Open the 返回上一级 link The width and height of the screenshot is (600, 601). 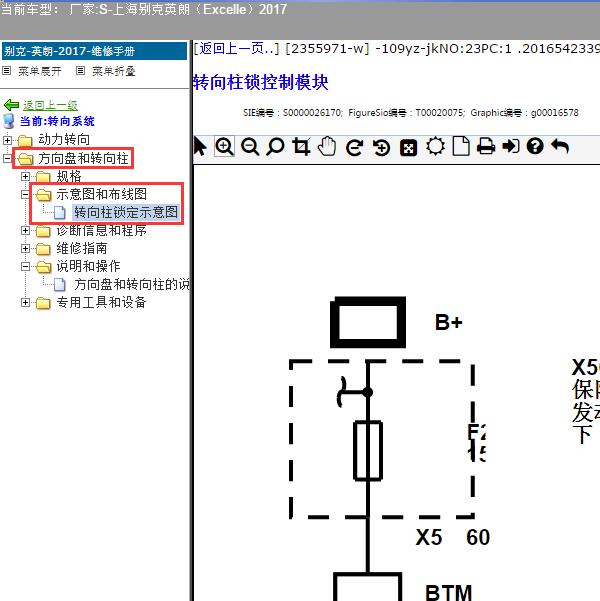(x=50, y=105)
